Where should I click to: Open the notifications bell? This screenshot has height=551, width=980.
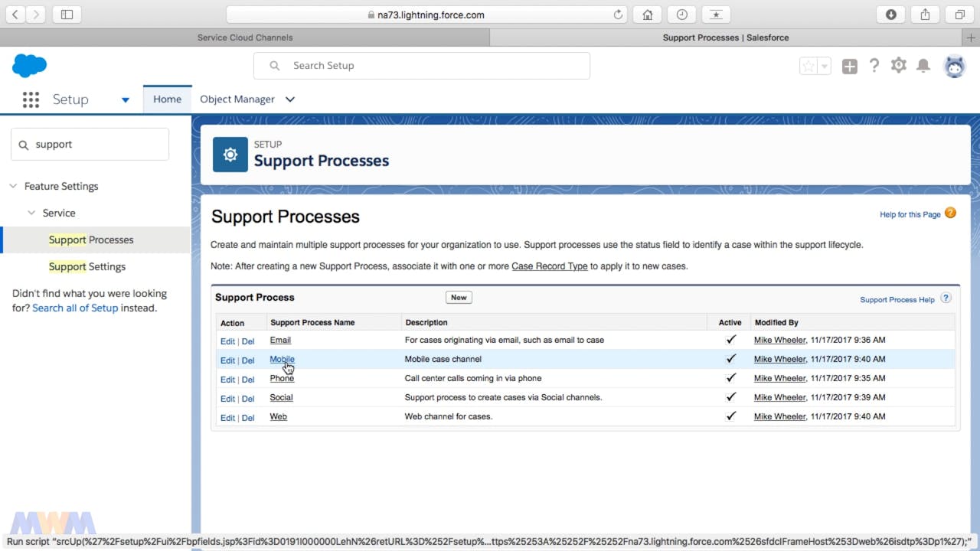(x=923, y=66)
